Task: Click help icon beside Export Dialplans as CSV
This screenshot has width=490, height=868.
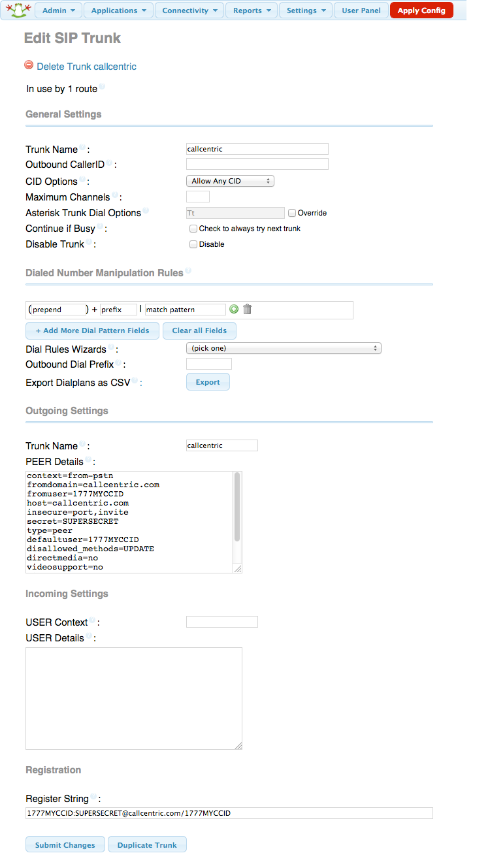Action: click(x=135, y=381)
